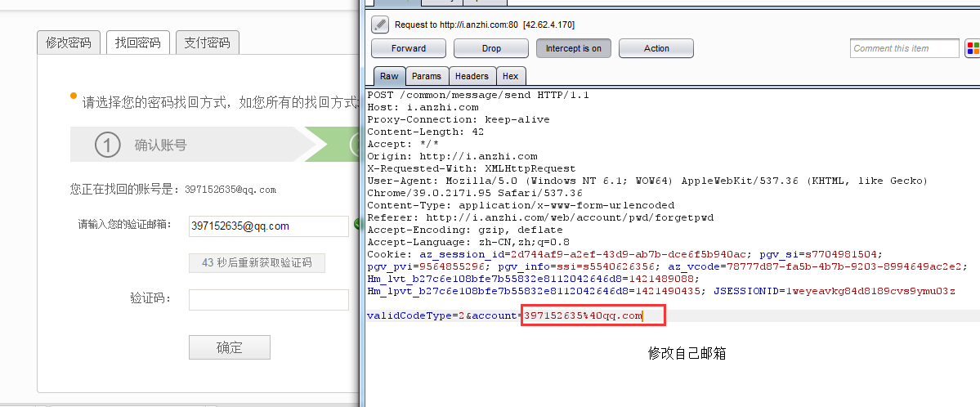This screenshot has height=407, width=980.
Task: Click the Host: i.anzhi.com header line
Action: tap(423, 108)
